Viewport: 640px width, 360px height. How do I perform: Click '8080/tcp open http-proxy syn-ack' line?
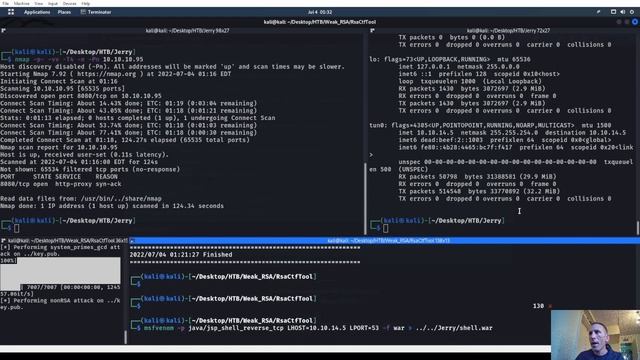[61, 184]
